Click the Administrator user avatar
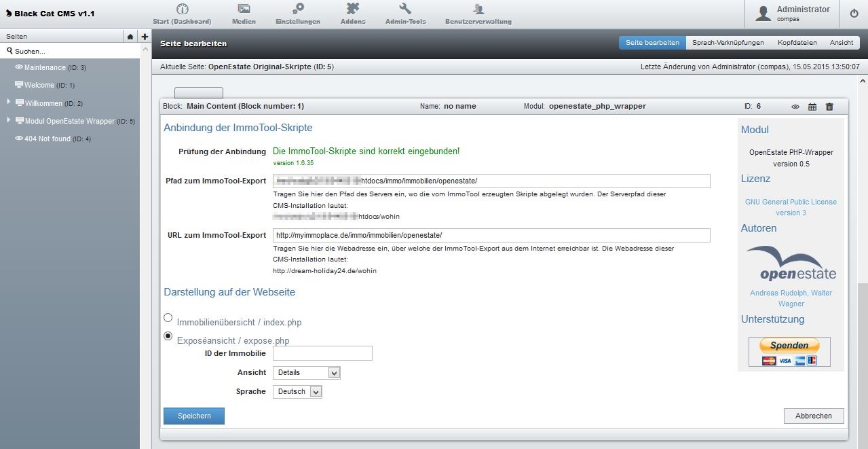This screenshot has height=449, width=868. tap(763, 14)
